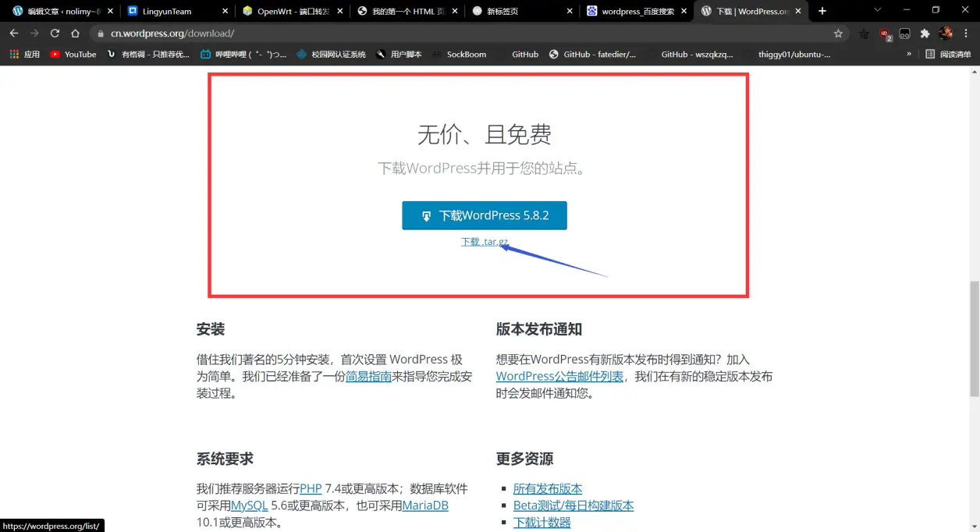This screenshot has width=980, height=532.
Task: Open the profile avatar menu
Action: [946, 34]
